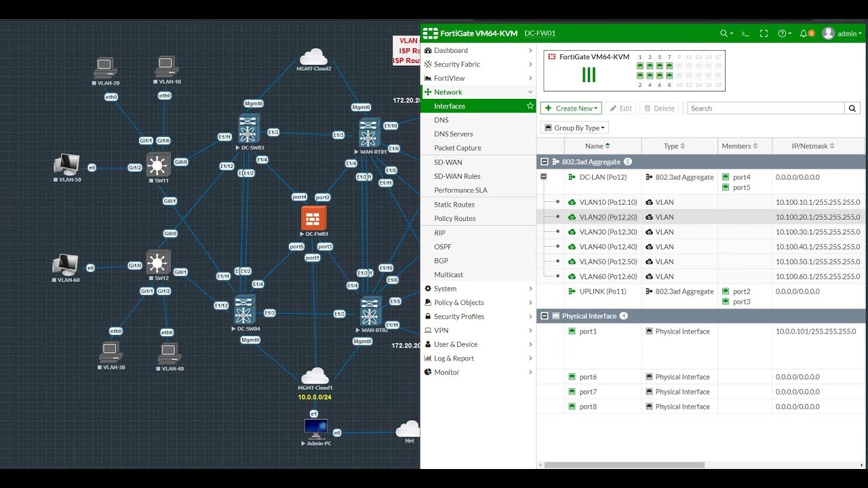The width and height of the screenshot is (868, 488).
Task: Select the VLAN10 (Po12.10) row
Action: tap(701, 202)
